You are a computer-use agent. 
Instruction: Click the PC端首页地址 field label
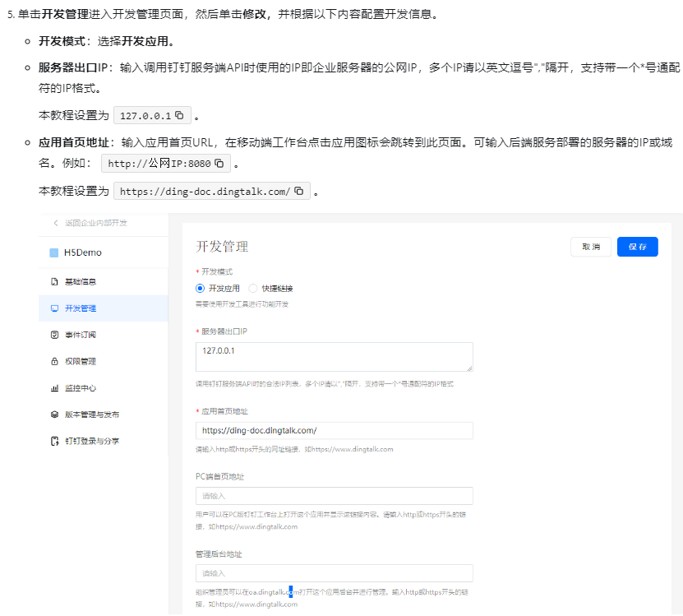(x=220, y=477)
